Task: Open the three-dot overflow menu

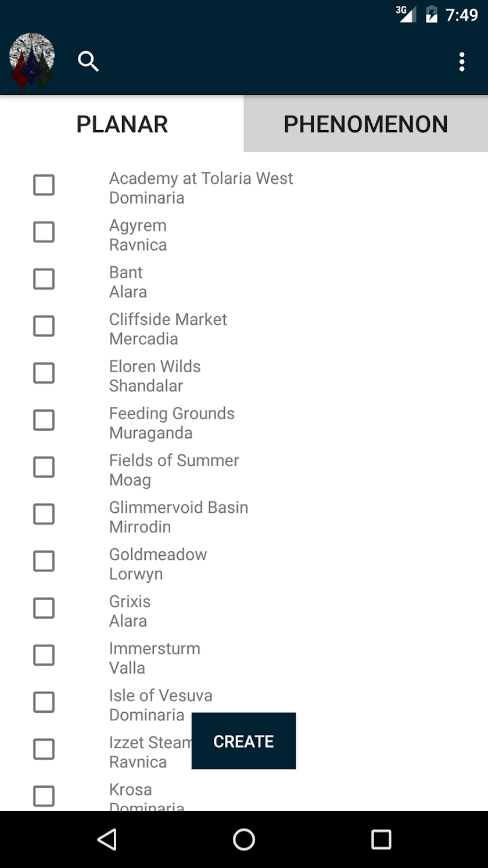Action: click(x=462, y=62)
